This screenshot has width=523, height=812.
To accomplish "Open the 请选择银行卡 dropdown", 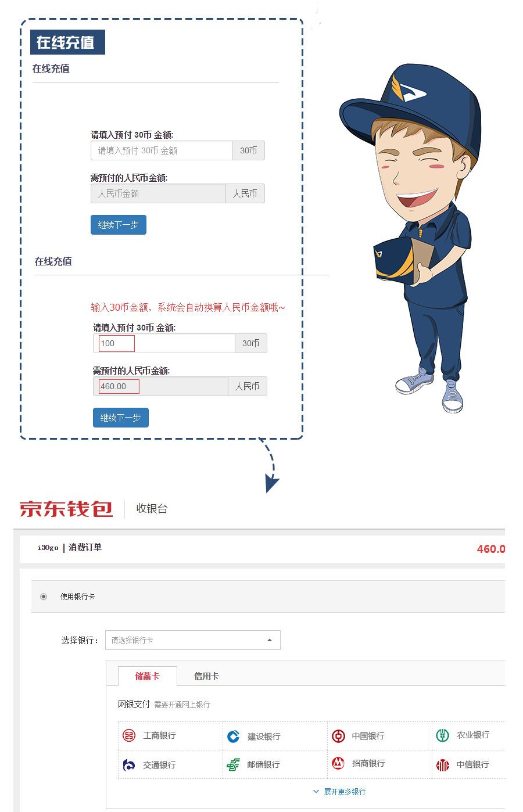I will 193,640.
